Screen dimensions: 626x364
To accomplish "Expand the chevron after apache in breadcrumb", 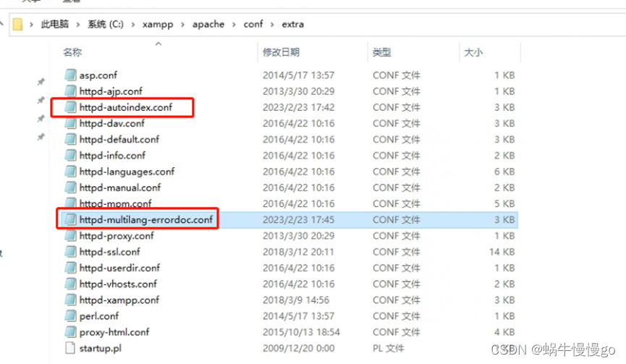I will (234, 25).
